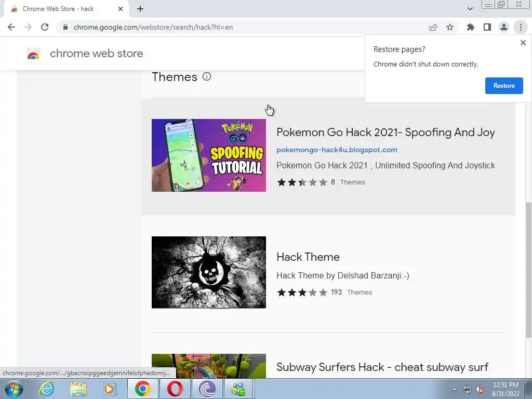The image size is (532, 399).
Task: Open Hack Theme skull thumbnail
Action: point(209,272)
